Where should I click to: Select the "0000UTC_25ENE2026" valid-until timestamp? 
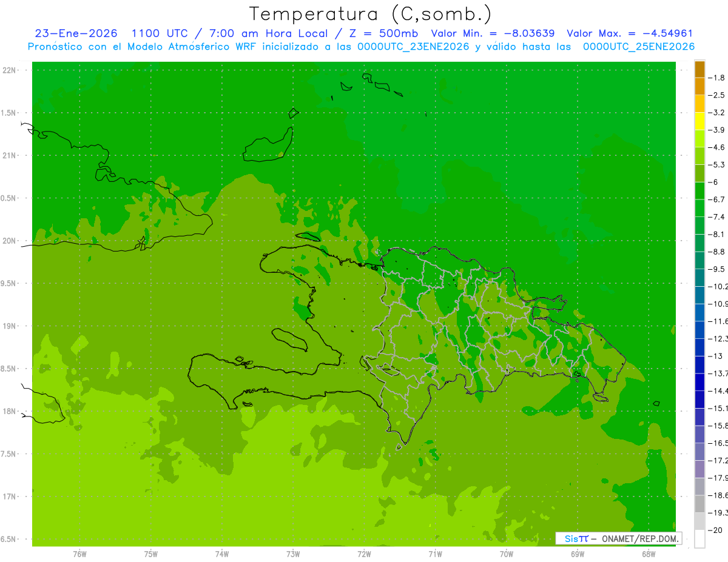[638, 46]
